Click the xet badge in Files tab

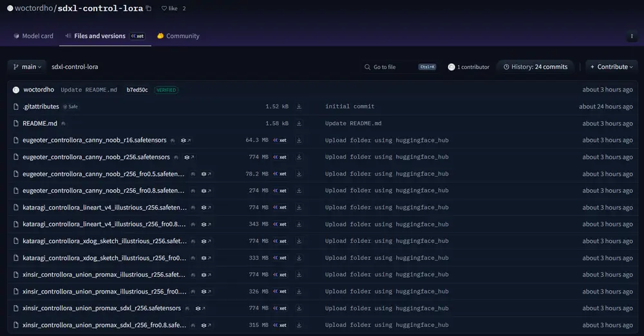(137, 36)
